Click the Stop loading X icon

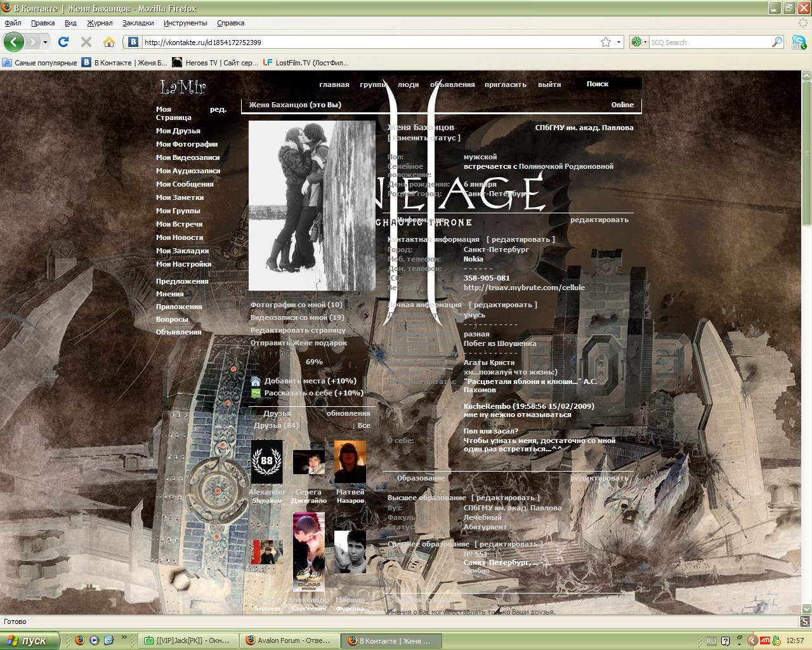click(x=86, y=42)
